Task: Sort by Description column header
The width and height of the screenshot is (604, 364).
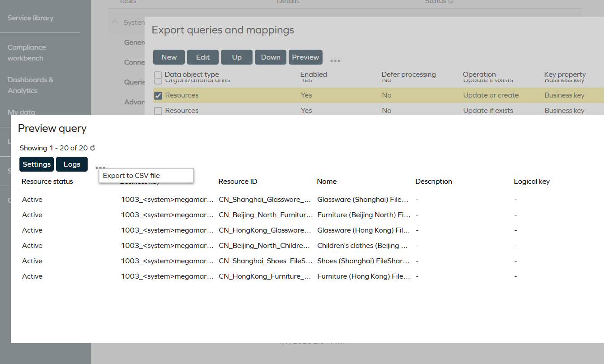Action: 434,182
